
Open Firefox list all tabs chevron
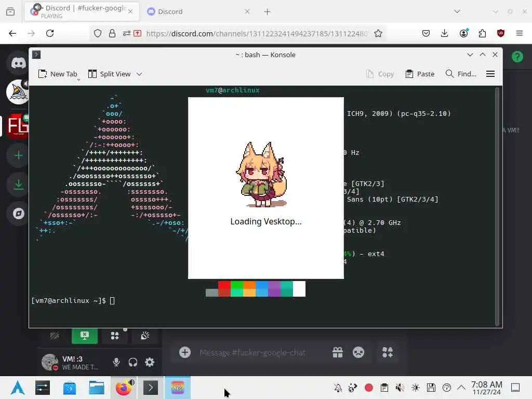point(457,11)
